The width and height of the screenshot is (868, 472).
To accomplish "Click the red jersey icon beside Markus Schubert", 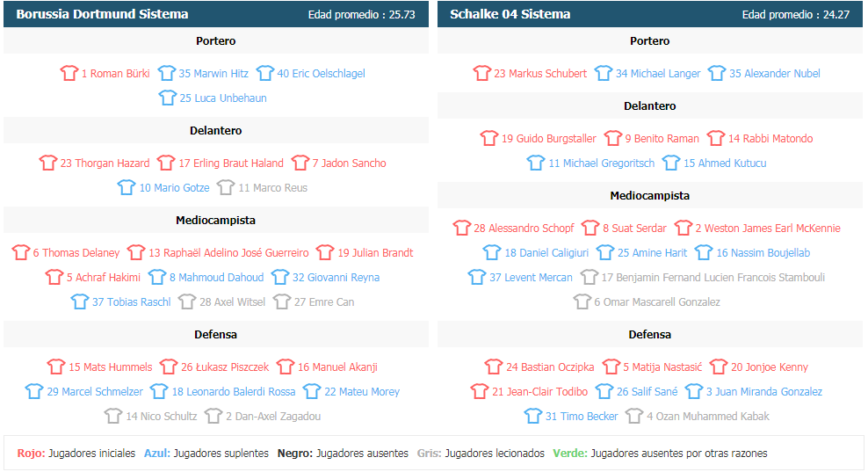I will click(x=481, y=73).
